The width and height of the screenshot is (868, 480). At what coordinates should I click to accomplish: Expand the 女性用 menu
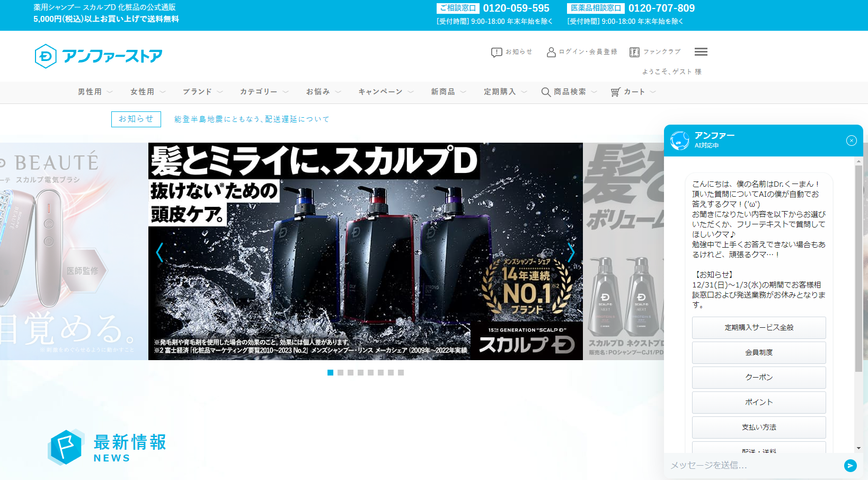pyautogui.click(x=148, y=92)
